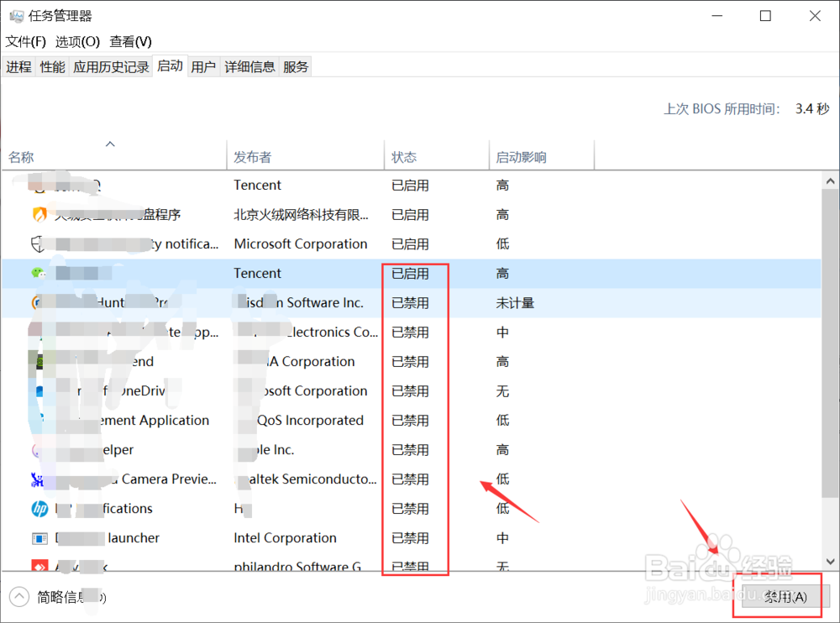Select the launcher row name
The height and width of the screenshot is (623, 840).
108,538
